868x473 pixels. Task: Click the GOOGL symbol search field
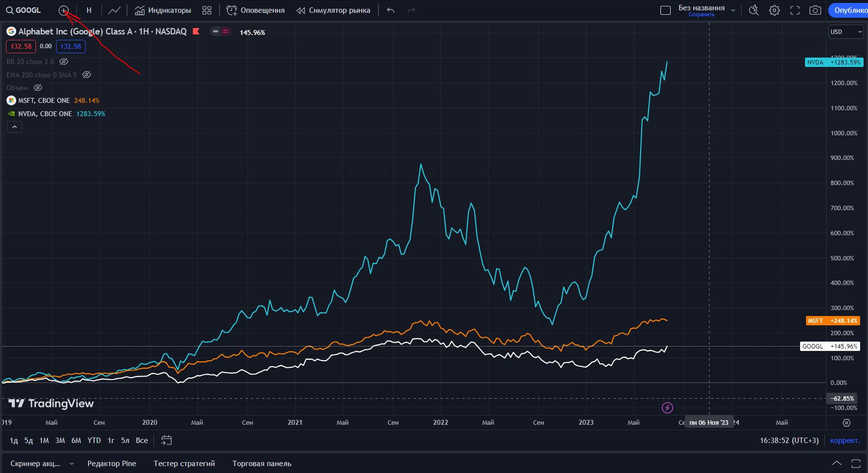coord(24,10)
